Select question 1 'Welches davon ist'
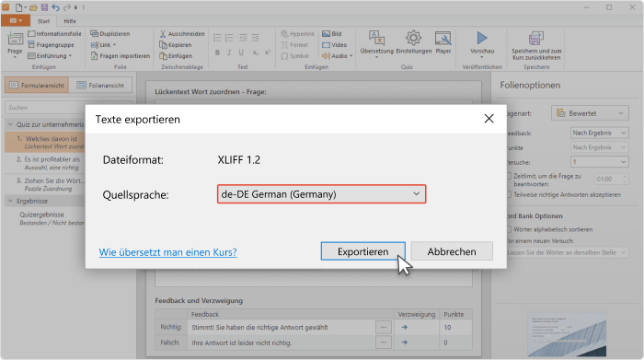Image resolution: width=644 pixels, height=360 pixels. click(x=45, y=142)
